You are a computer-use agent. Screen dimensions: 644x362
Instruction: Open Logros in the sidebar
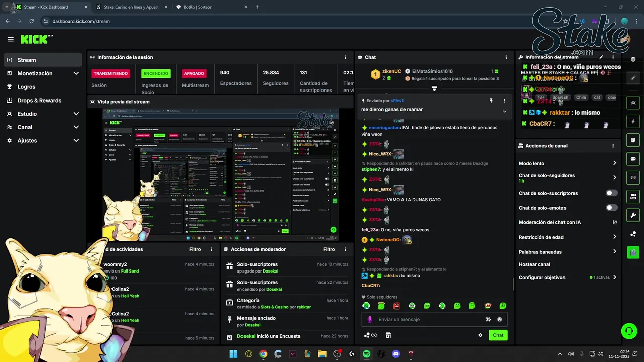[x=43, y=87]
